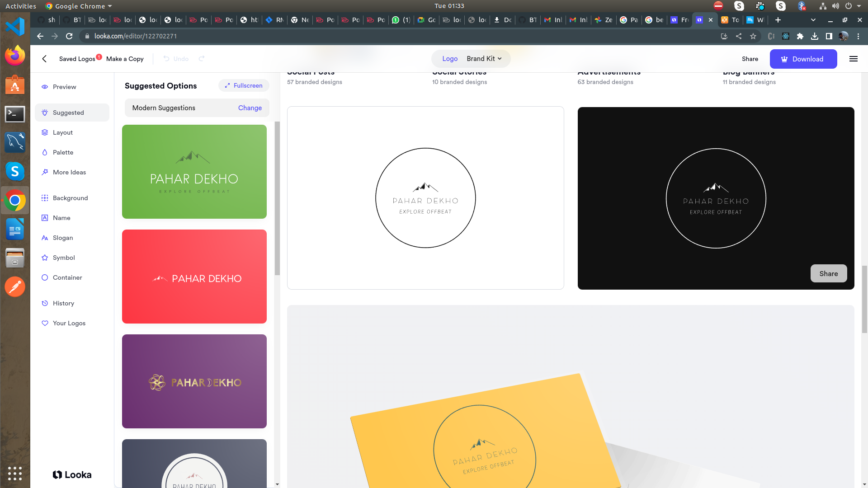Viewport: 868px width, 488px height.
Task: Click the white background logo preview
Action: [x=425, y=198]
